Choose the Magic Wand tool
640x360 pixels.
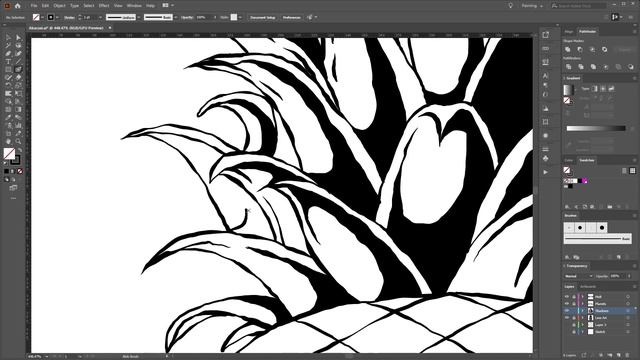8,45
